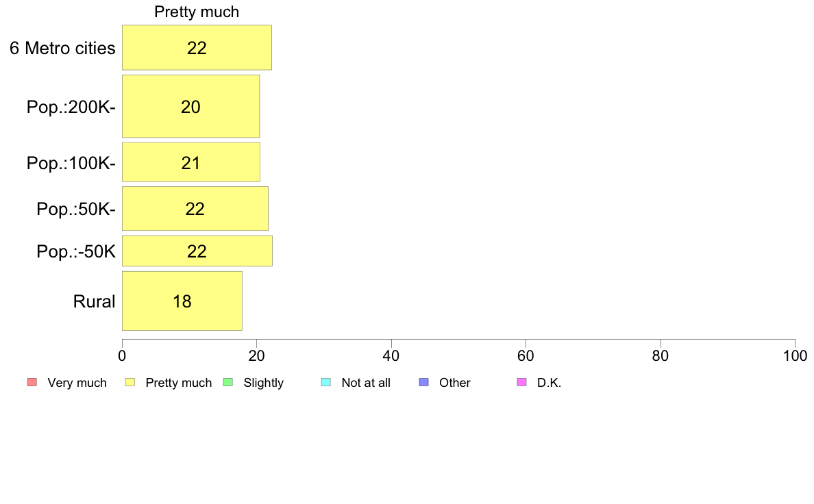Click the Not at all legend text
The width and height of the screenshot is (814, 504).
pos(366,383)
